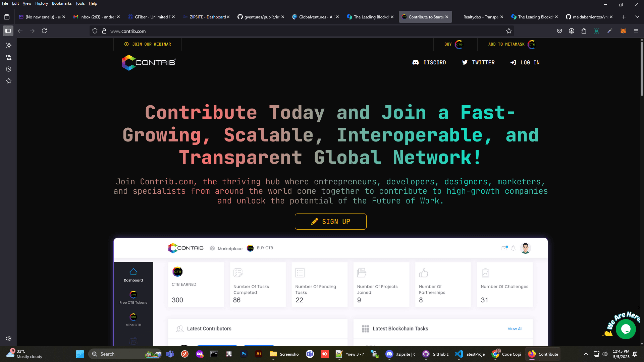Screen dimensions: 644x362
Task: Open the Bookmarks menu
Action: [62, 3]
